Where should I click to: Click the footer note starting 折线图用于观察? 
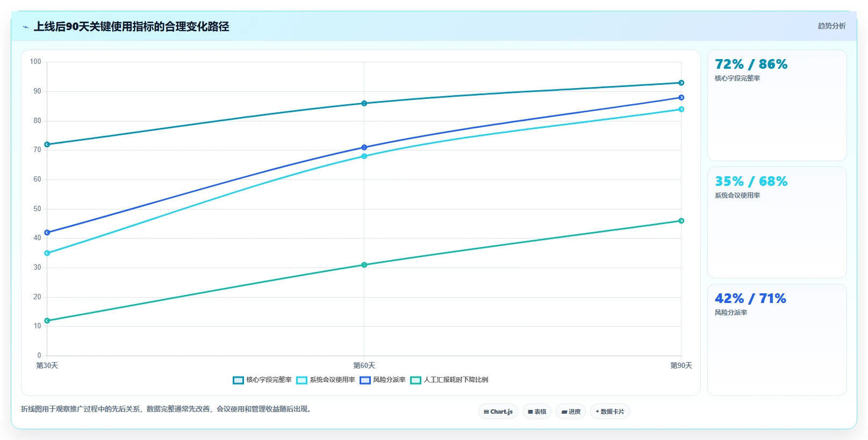[167, 409]
